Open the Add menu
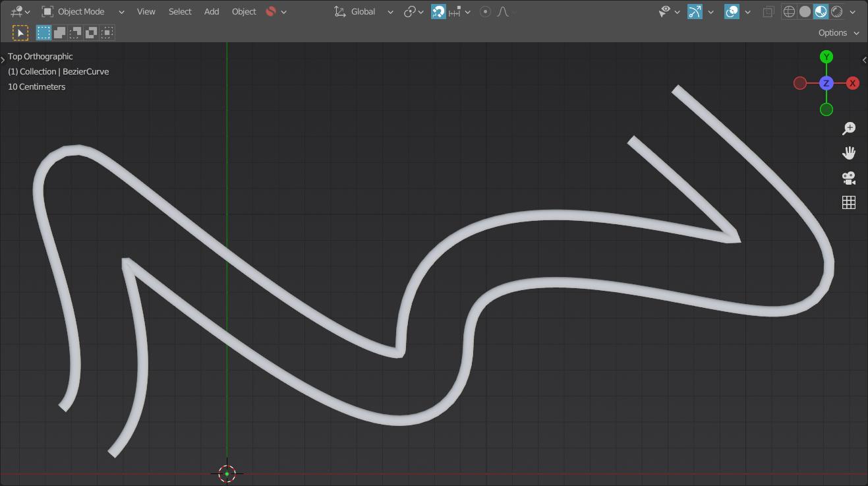The height and width of the screenshot is (486, 868). tap(212, 11)
